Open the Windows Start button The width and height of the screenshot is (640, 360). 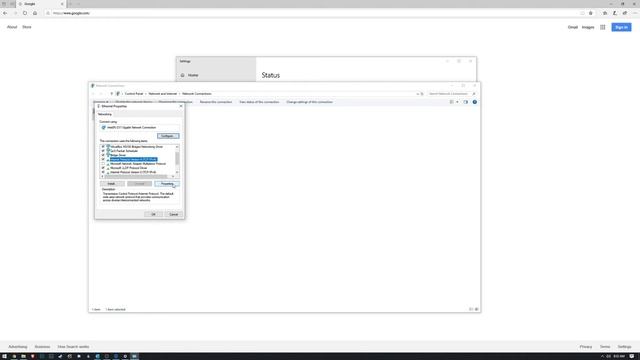(x=4, y=356)
